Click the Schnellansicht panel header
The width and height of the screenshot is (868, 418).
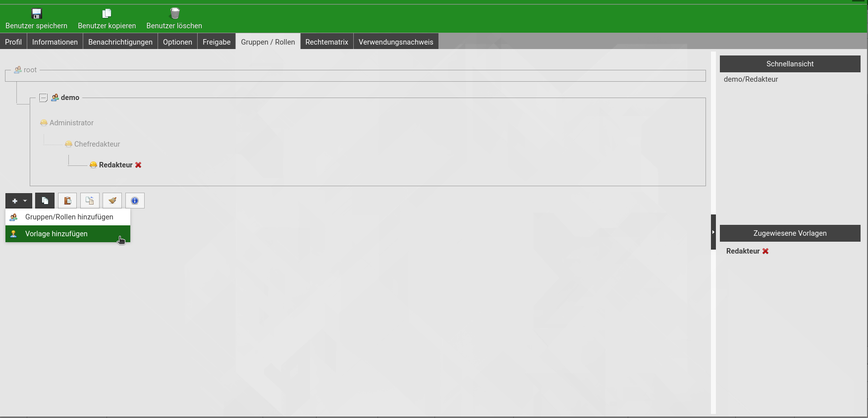(x=790, y=64)
